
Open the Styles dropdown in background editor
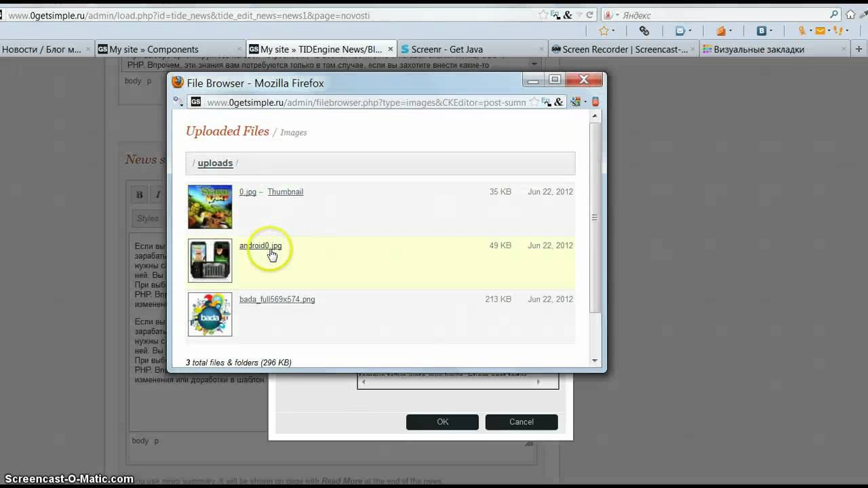[148, 218]
